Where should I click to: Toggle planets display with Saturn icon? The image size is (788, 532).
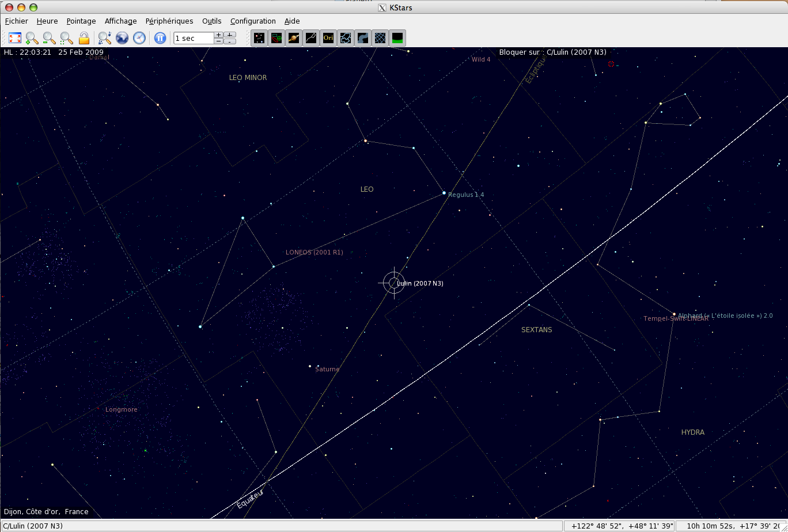(x=294, y=38)
